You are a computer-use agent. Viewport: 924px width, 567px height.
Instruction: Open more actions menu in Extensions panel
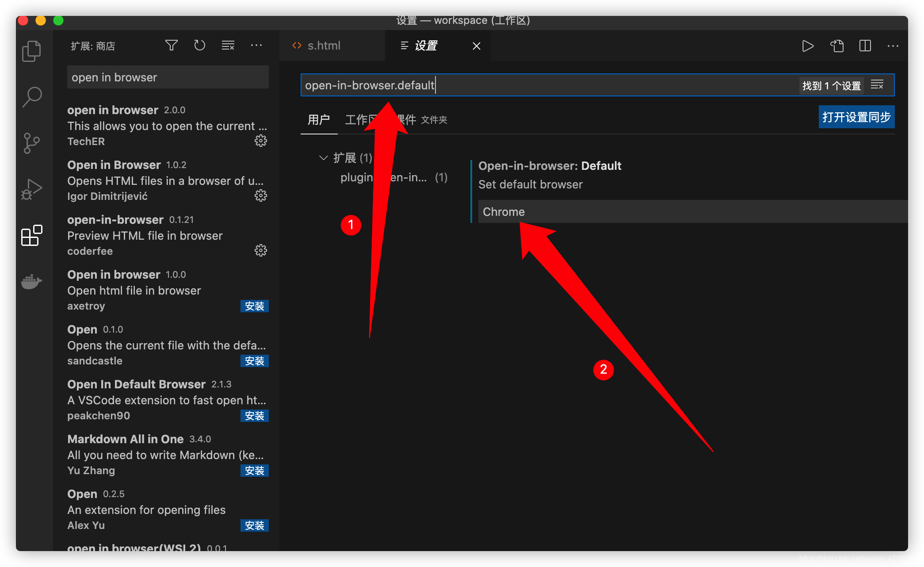point(256,45)
